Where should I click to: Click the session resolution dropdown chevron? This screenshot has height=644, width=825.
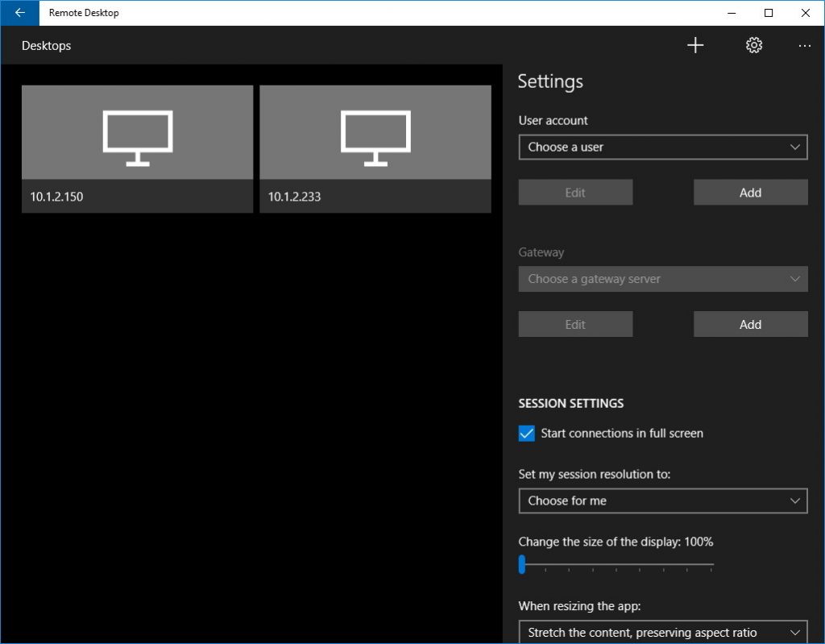795,501
